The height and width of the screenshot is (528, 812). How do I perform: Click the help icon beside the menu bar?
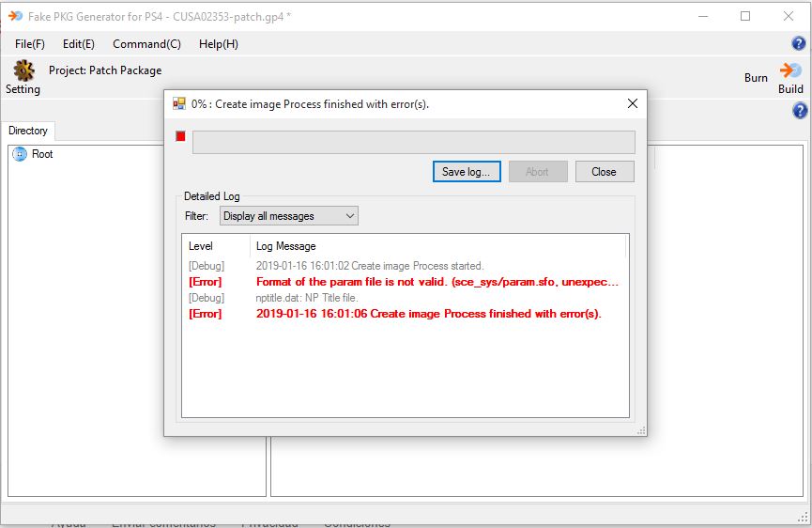click(x=799, y=43)
